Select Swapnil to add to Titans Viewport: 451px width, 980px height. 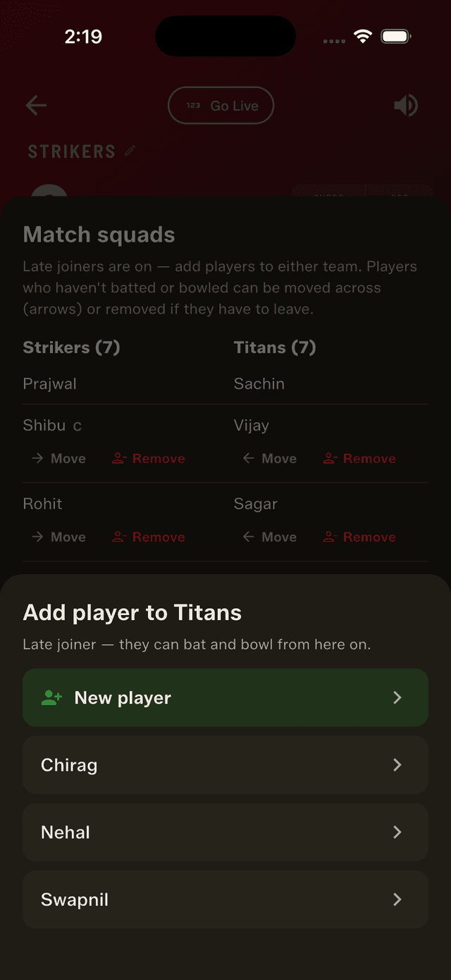coord(225,900)
